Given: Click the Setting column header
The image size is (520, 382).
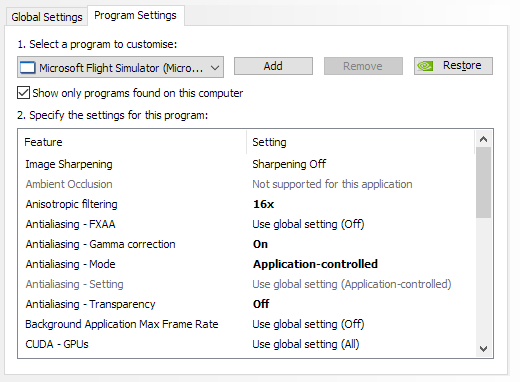Looking at the screenshot, I should [361, 142].
